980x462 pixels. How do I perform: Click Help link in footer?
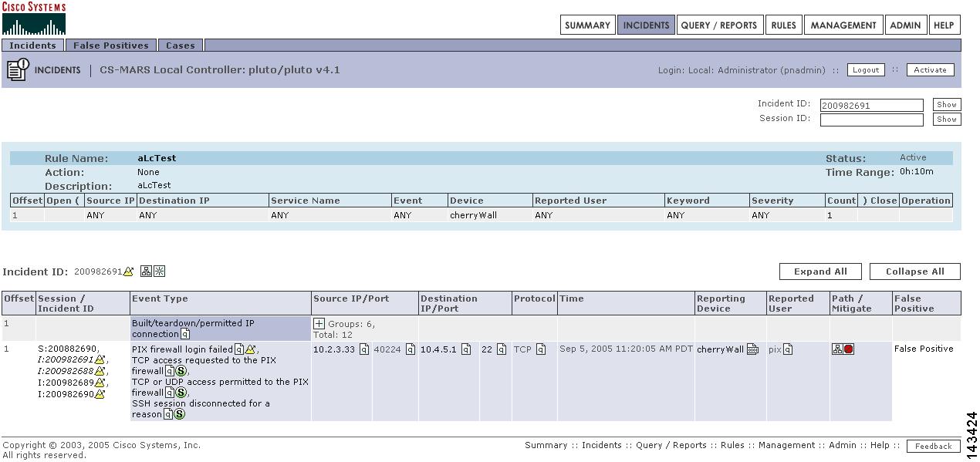click(880, 445)
